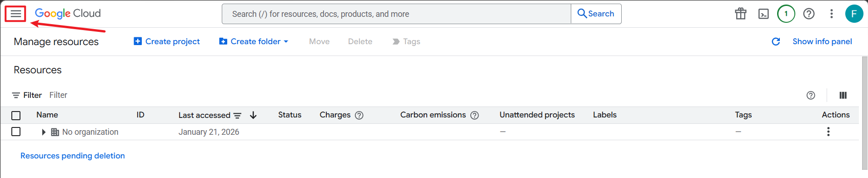868x178 pixels.
Task: Open notifications badge showing 1
Action: [x=786, y=14]
